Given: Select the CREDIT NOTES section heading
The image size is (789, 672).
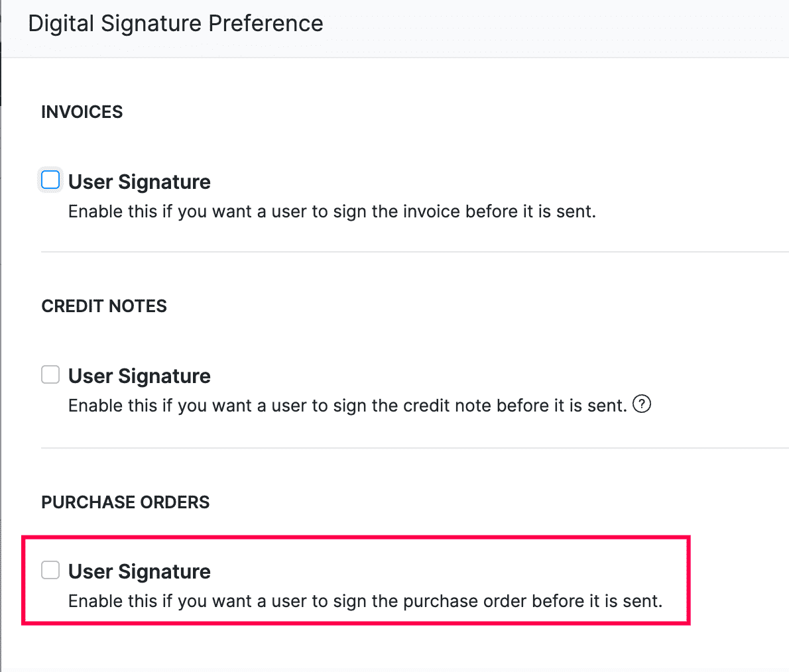Looking at the screenshot, I should 103,306.
